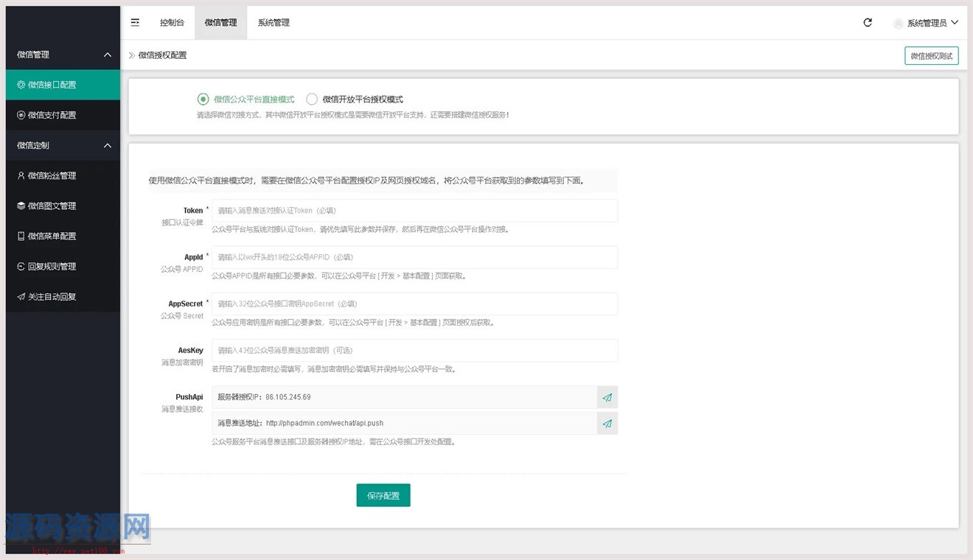The image size is (973, 560).
Task: Click the PushApi field label
Action: tap(189, 397)
